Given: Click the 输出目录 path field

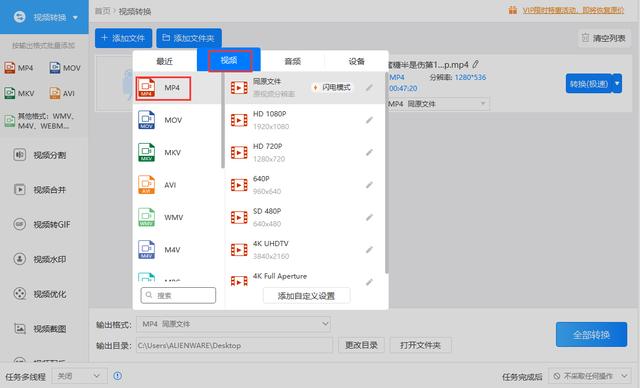Looking at the screenshot, I should (x=235, y=346).
